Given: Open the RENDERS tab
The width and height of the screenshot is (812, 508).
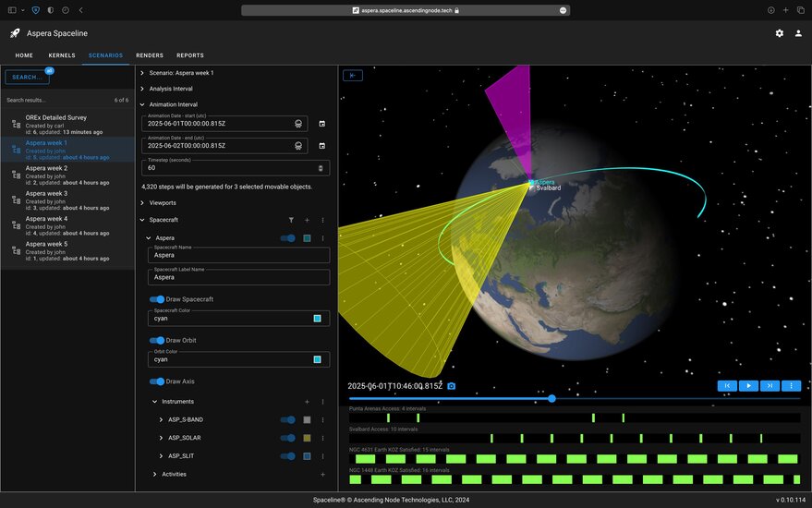Looking at the screenshot, I should coord(150,55).
